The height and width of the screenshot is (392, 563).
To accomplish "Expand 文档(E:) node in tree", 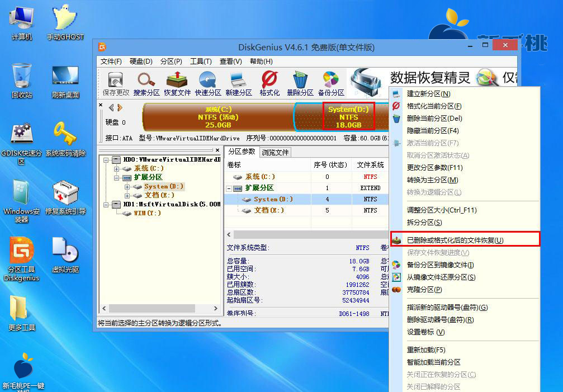I will coord(127,196).
